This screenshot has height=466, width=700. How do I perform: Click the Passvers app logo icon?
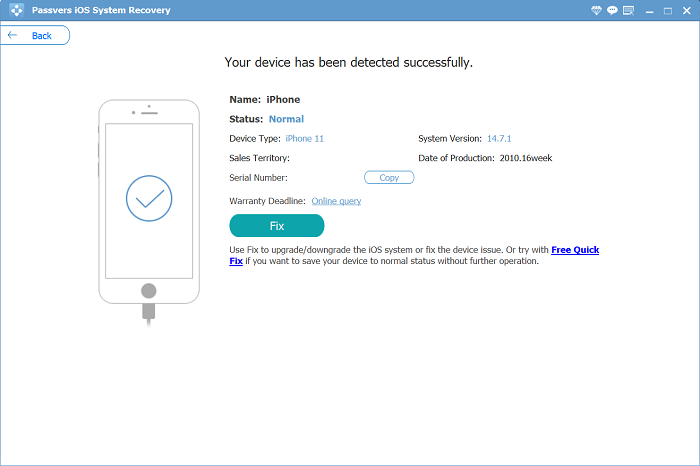tap(17, 10)
